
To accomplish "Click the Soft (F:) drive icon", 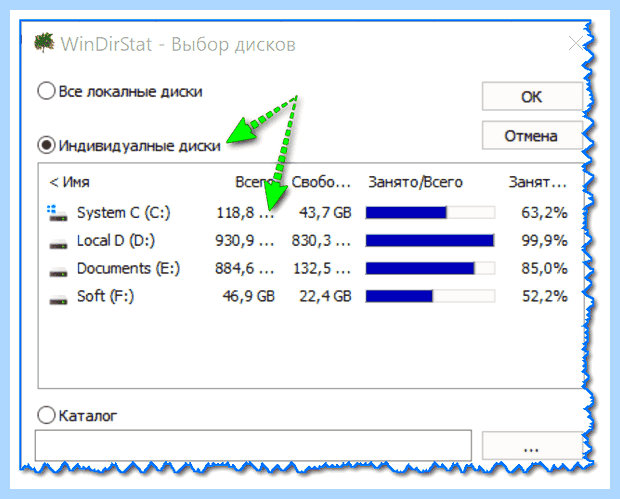I will (58, 299).
